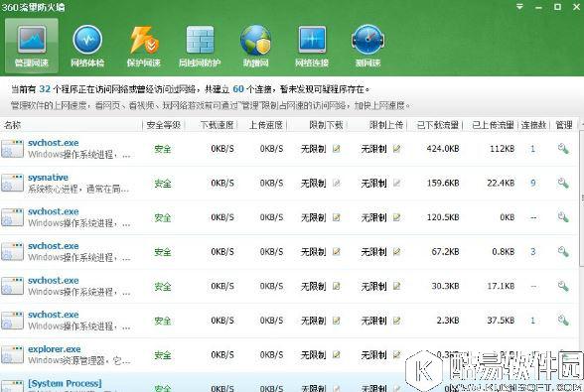Open the 管理网速 tab in the toolbar
The width and height of the screenshot is (584, 392).
32,47
